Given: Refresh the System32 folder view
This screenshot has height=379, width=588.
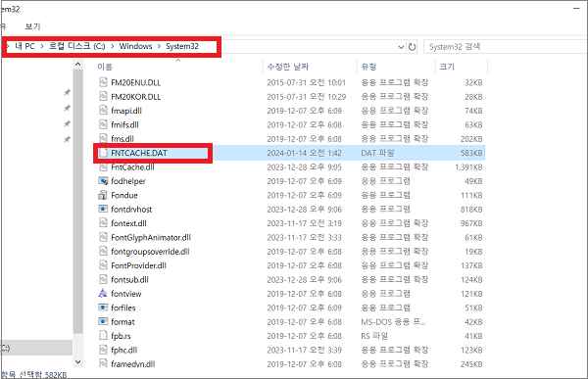Looking at the screenshot, I should click(x=413, y=47).
